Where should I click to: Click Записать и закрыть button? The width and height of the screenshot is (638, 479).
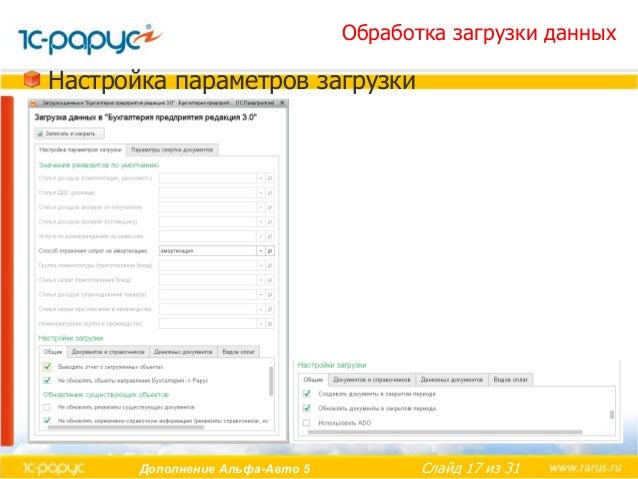(x=70, y=133)
